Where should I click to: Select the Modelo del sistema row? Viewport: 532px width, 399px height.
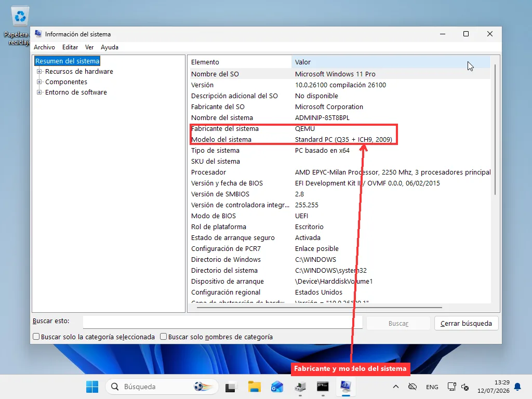339,139
